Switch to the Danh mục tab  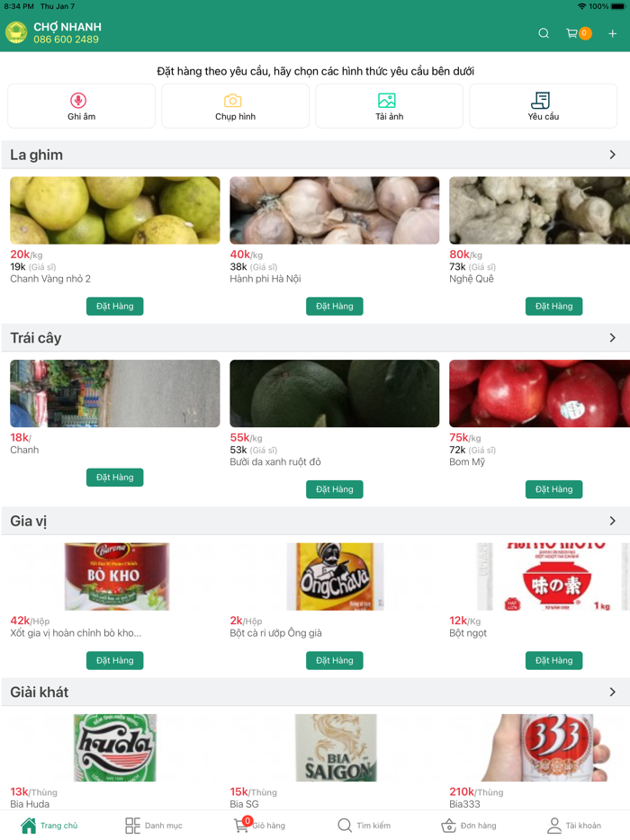point(154,826)
